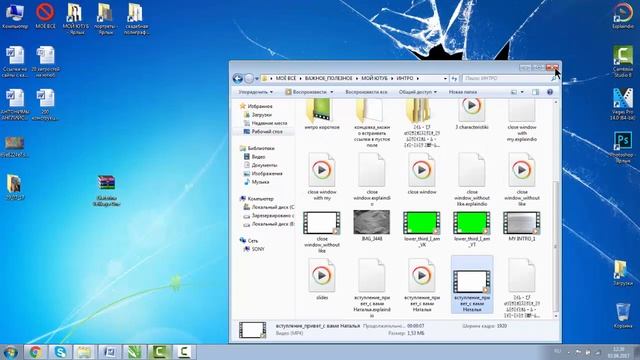
Task: Select 20 запросов на ютюб document
Action: point(45,62)
